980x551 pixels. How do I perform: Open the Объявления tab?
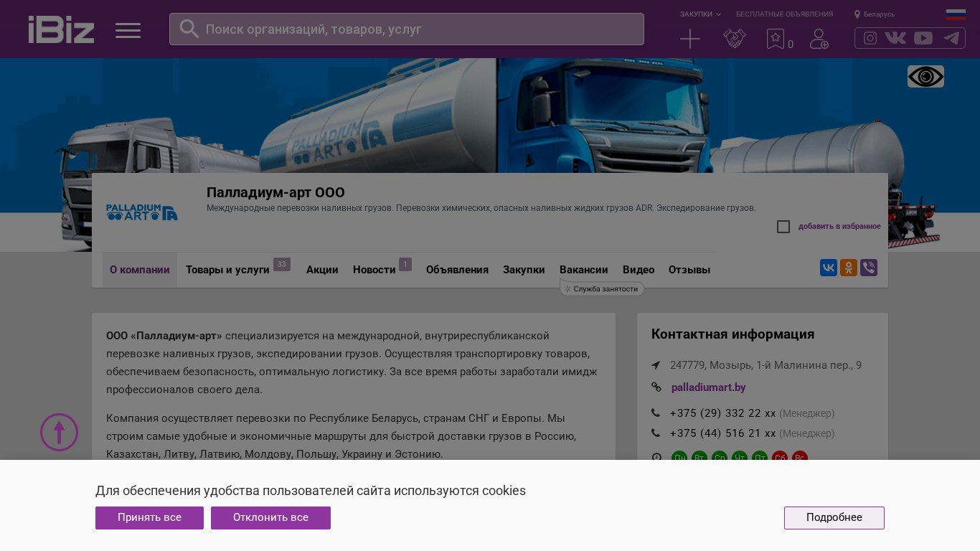(457, 270)
